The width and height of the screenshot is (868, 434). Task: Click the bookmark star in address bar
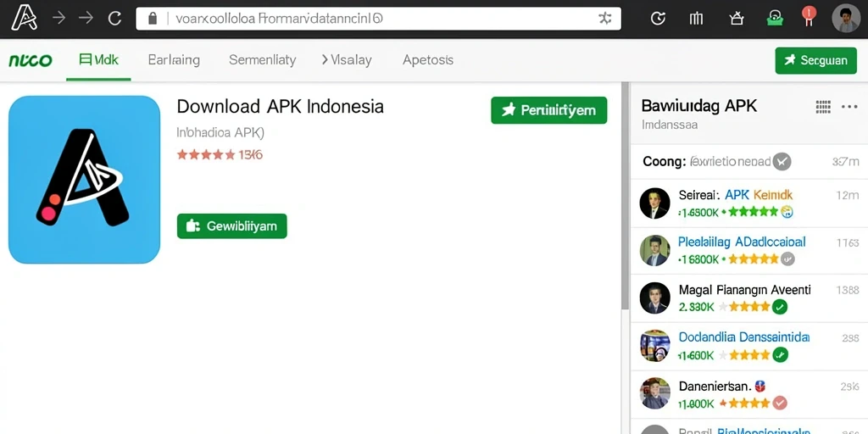[x=604, y=19]
